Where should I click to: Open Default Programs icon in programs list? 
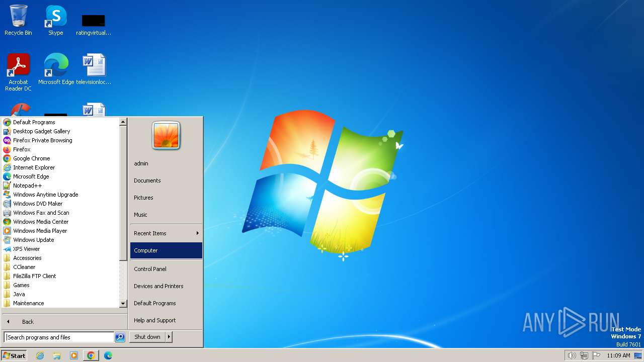[x=7, y=122]
